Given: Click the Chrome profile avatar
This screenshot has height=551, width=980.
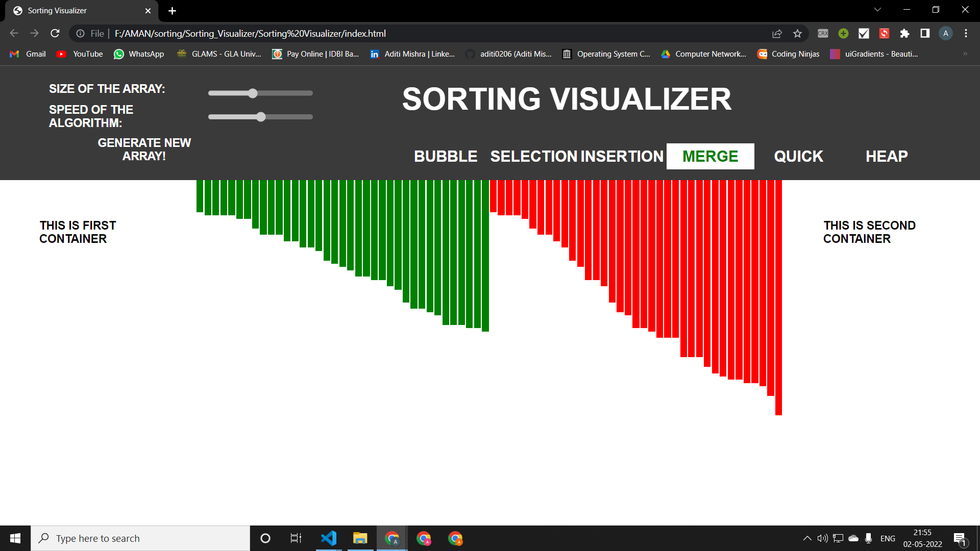Looking at the screenshot, I should (946, 33).
